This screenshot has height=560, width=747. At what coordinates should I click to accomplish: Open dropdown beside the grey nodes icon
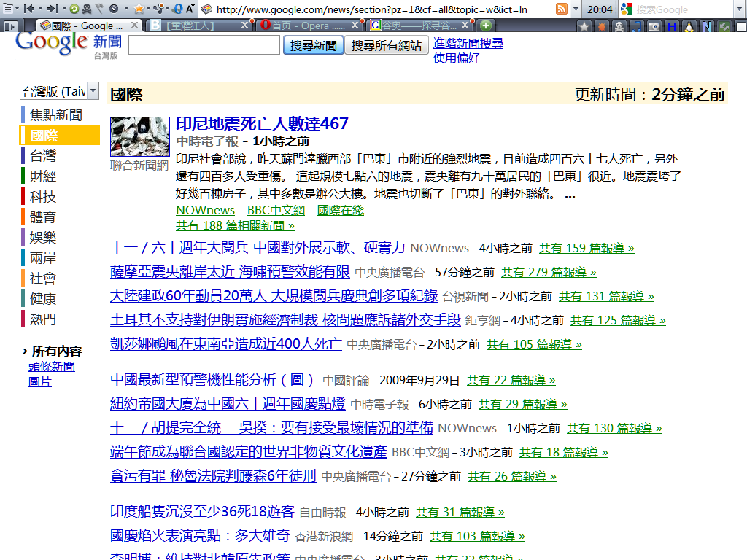[x=169, y=9]
